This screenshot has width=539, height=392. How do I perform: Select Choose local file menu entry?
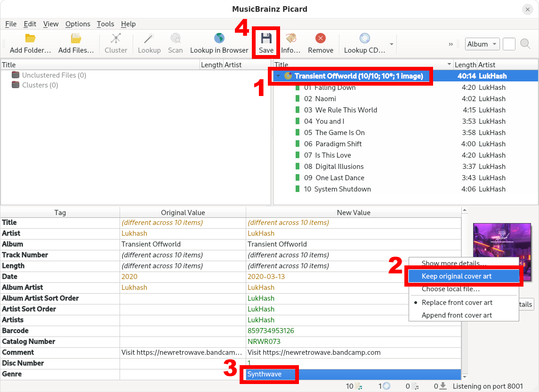[x=451, y=289]
